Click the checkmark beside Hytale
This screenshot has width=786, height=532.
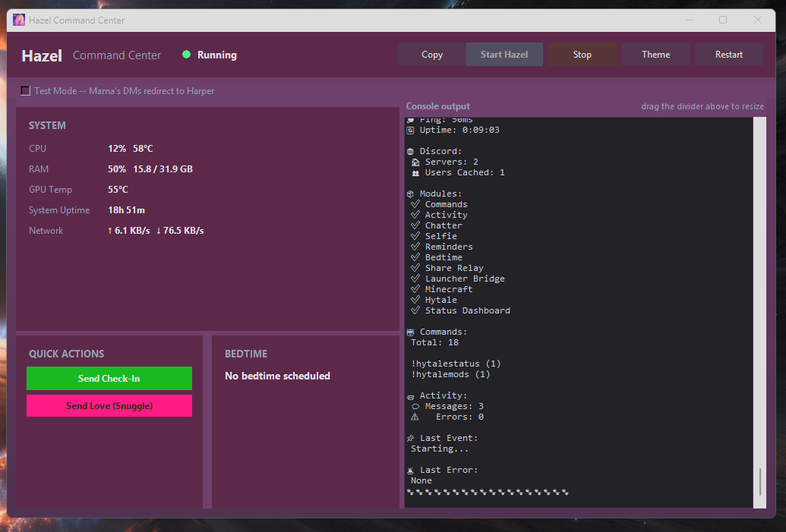click(x=415, y=300)
